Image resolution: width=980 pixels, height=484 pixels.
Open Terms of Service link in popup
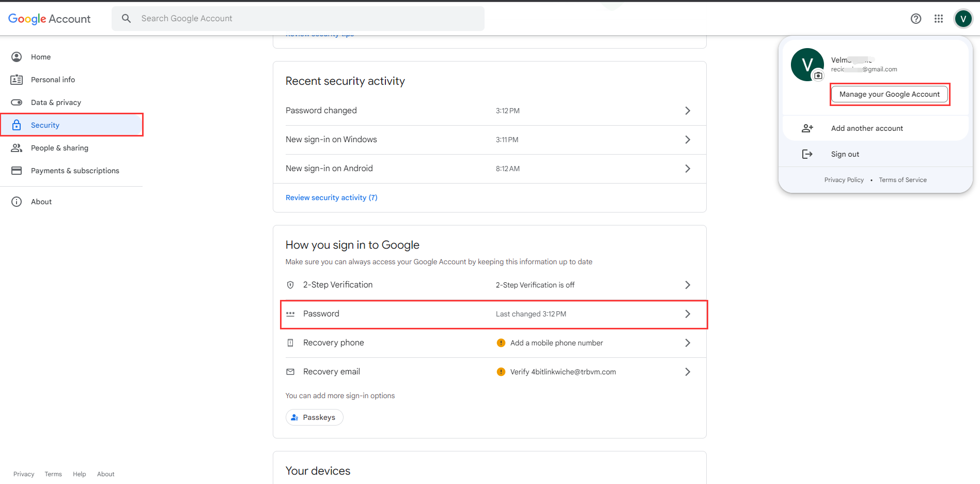click(x=903, y=180)
